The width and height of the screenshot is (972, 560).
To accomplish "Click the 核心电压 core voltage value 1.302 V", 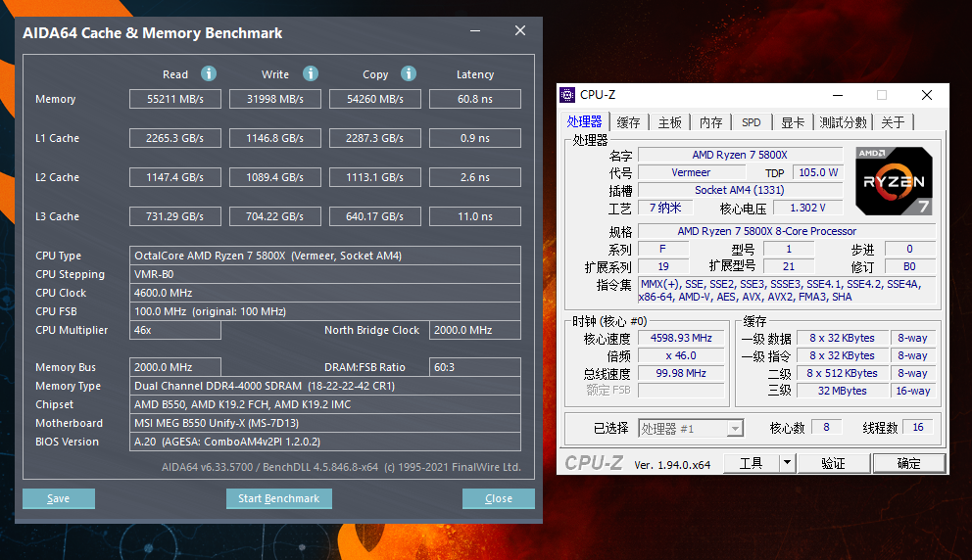I will 807,209.
